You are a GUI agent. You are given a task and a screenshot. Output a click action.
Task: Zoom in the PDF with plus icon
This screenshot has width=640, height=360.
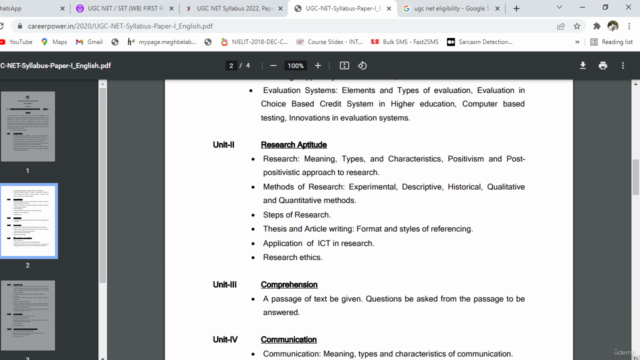318,66
